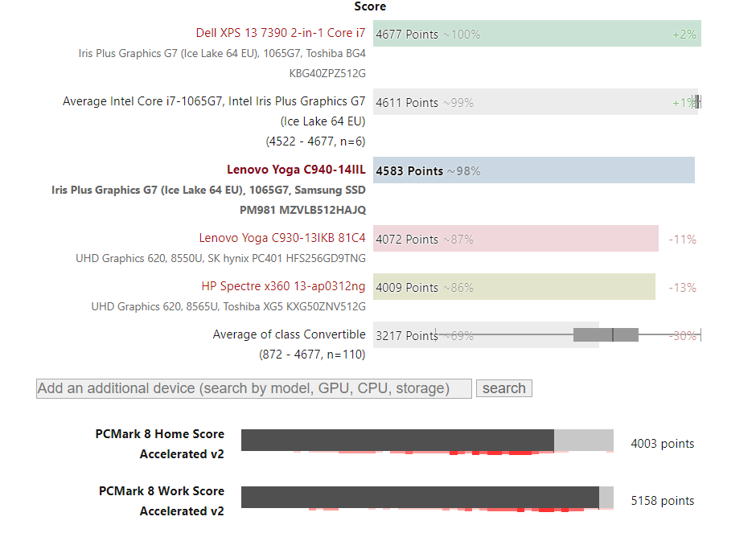Click the PM981 MZVLB512HAJQ storage text

tap(302, 210)
